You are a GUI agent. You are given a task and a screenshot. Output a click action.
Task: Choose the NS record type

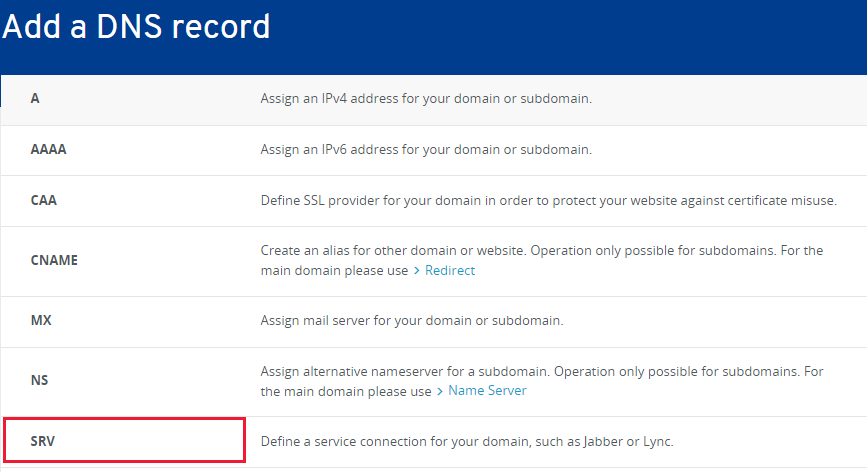(x=434, y=382)
